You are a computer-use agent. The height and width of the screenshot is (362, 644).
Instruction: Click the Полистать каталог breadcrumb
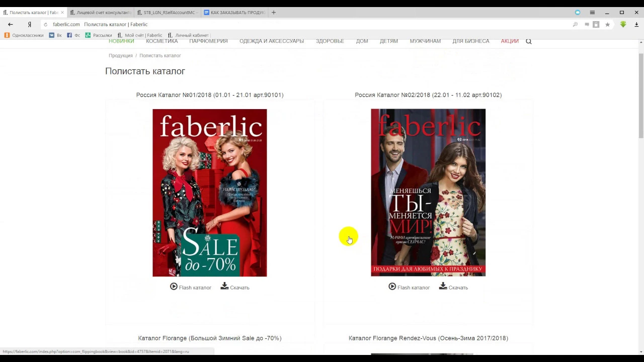click(160, 56)
